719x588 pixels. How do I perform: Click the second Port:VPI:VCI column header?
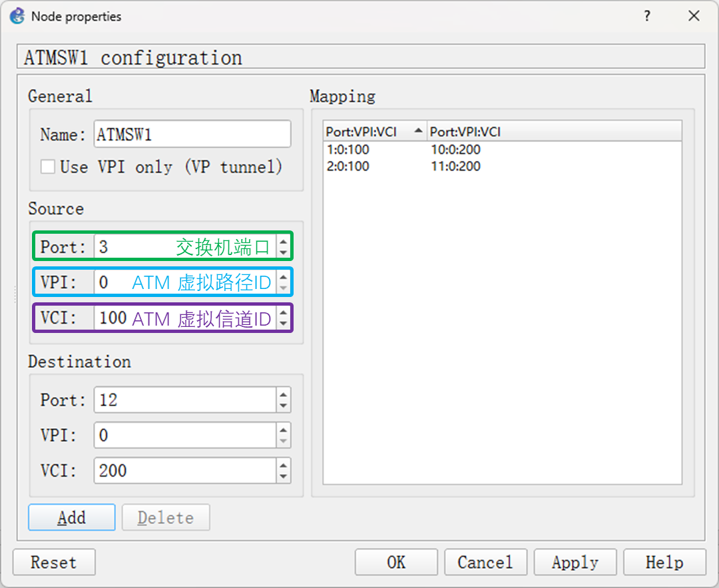click(465, 132)
